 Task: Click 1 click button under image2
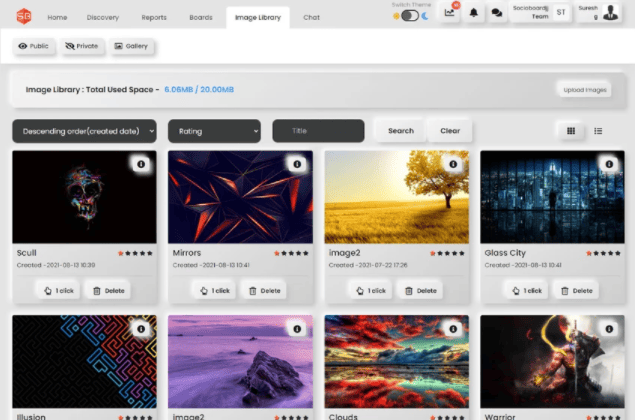tap(371, 291)
